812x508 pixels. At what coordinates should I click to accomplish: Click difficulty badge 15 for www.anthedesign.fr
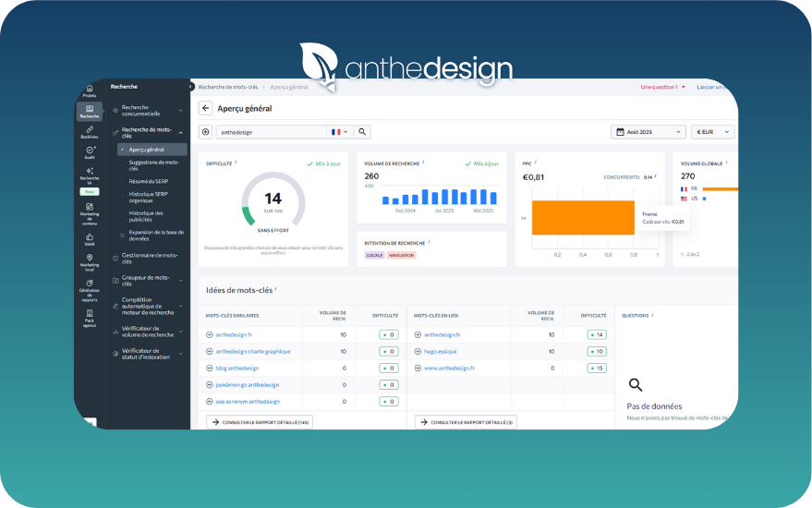(x=597, y=369)
